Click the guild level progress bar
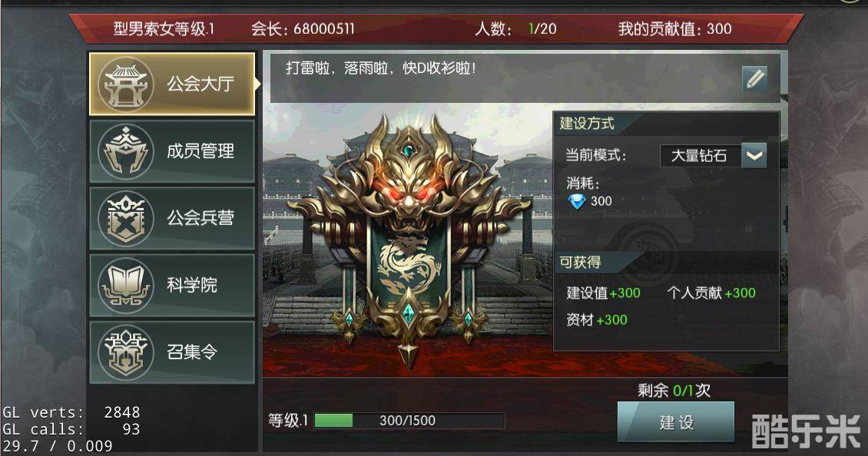The height and width of the screenshot is (456, 868). tap(409, 421)
